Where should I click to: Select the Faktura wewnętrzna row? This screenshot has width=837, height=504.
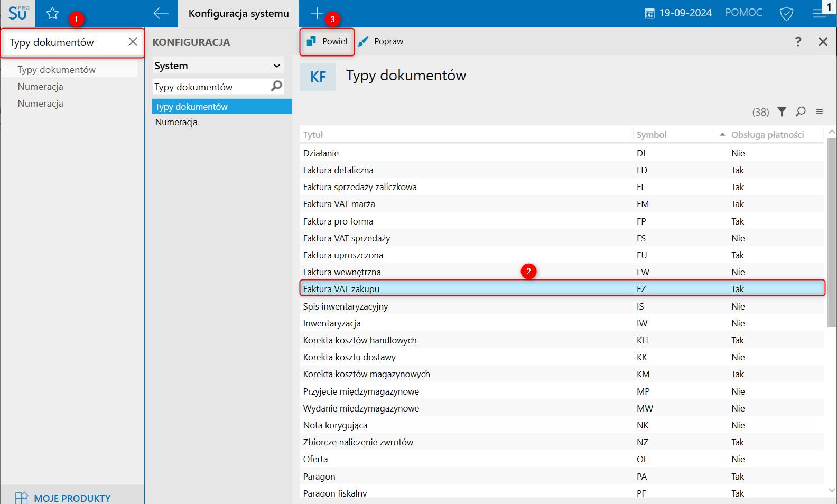(562, 272)
